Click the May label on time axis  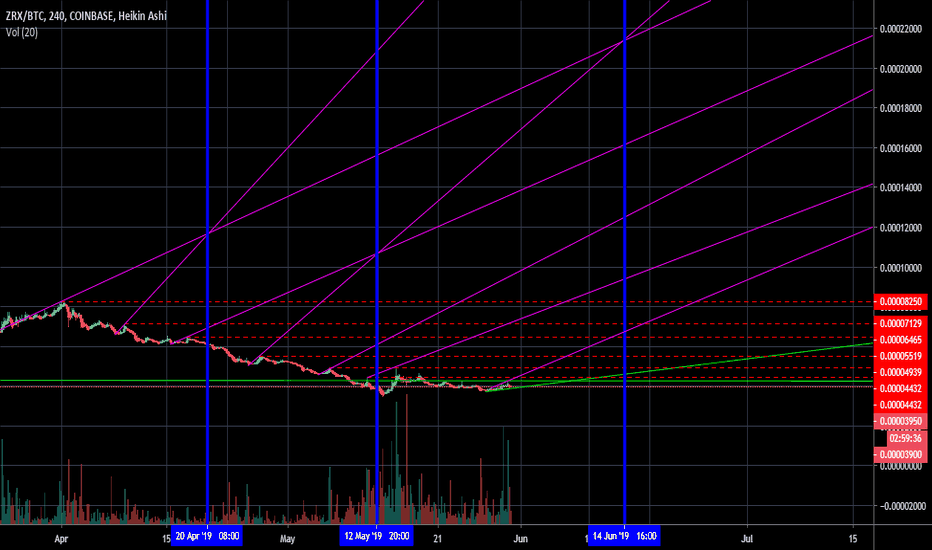287,539
